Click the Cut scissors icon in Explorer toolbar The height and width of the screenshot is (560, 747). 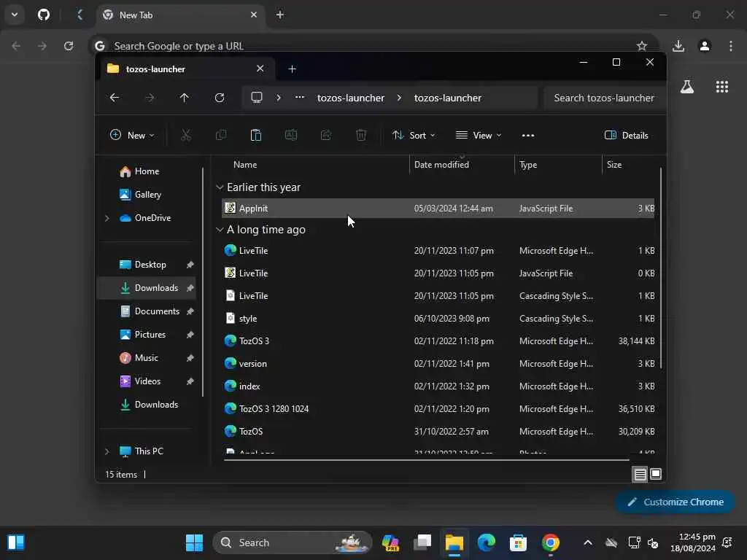pyautogui.click(x=186, y=135)
